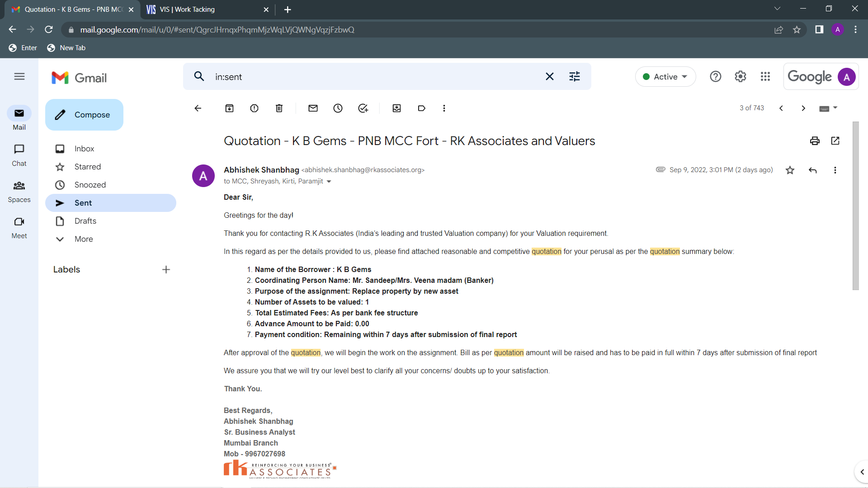Click the address bar URL
This screenshot has height=488, width=868.
click(217, 29)
